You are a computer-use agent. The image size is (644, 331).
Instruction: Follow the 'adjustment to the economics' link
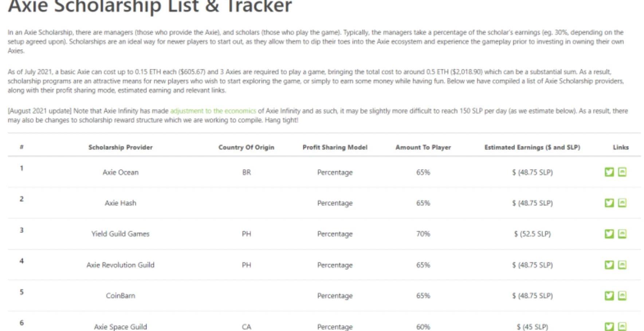[213, 111]
